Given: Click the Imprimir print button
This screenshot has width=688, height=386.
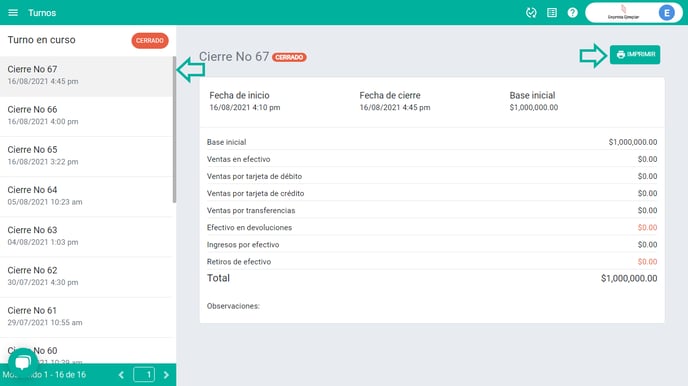Looking at the screenshot, I should [634, 54].
